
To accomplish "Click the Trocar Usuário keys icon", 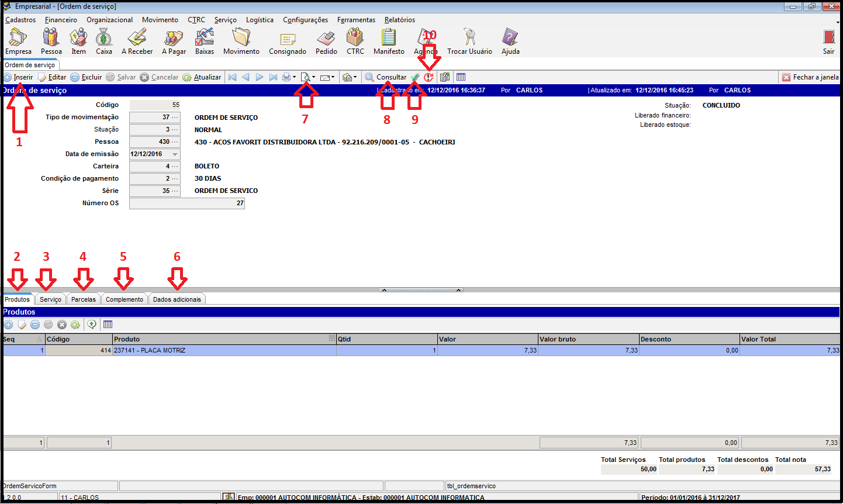I will point(469,41).
